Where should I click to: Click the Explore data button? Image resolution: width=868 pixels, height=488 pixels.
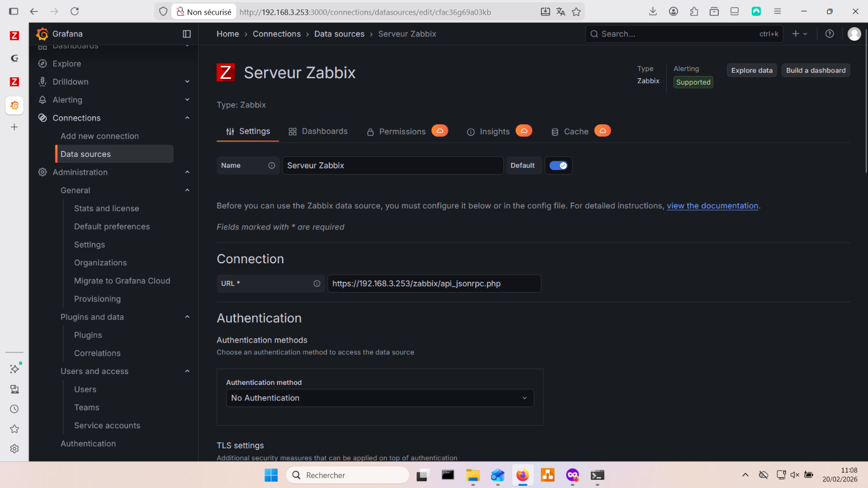pyautogui.click(x=752, y=71)
